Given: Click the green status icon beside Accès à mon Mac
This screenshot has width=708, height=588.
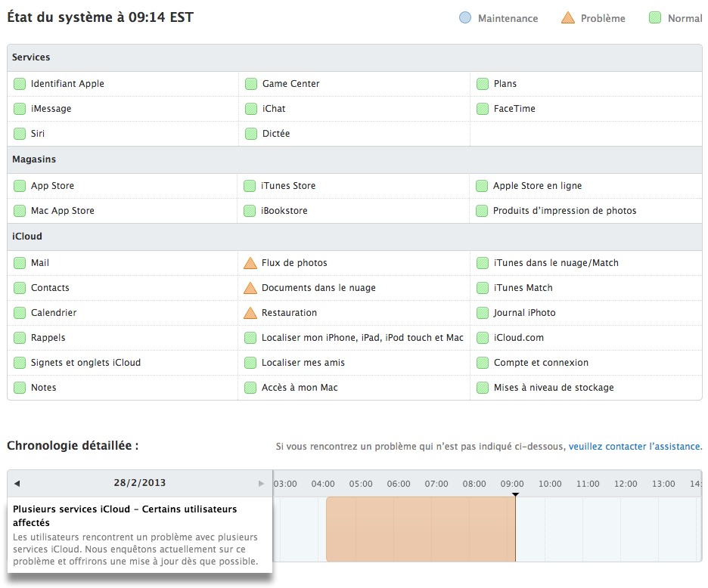Looking at the screenshot, I should [x=250, y=388].
